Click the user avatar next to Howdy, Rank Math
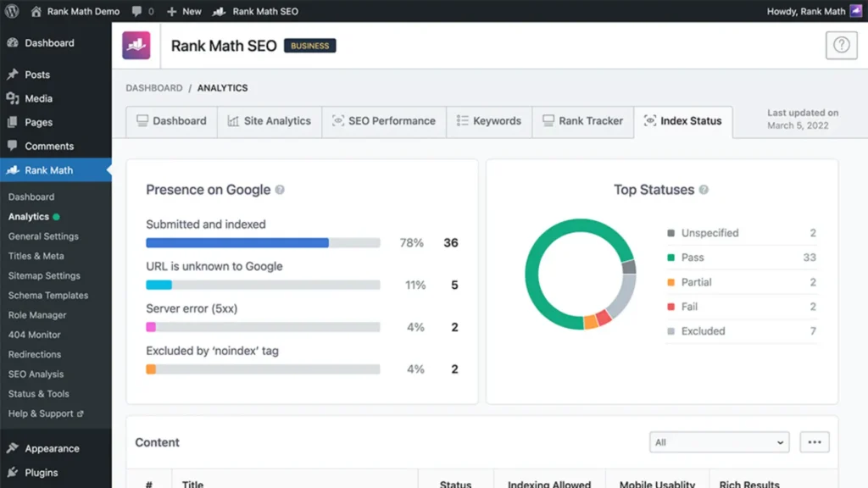The width and height of the screenshot is (868, 488). (x=856, y=11)
